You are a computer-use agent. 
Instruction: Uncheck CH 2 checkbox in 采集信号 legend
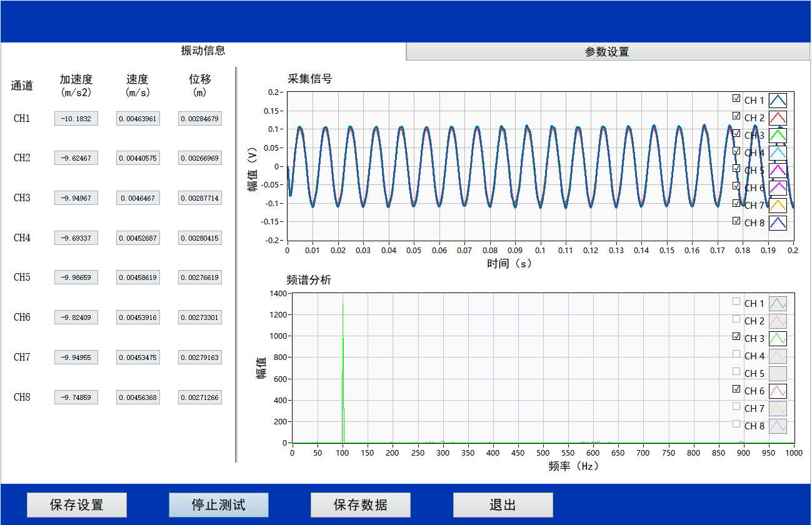tap(736, 116)
